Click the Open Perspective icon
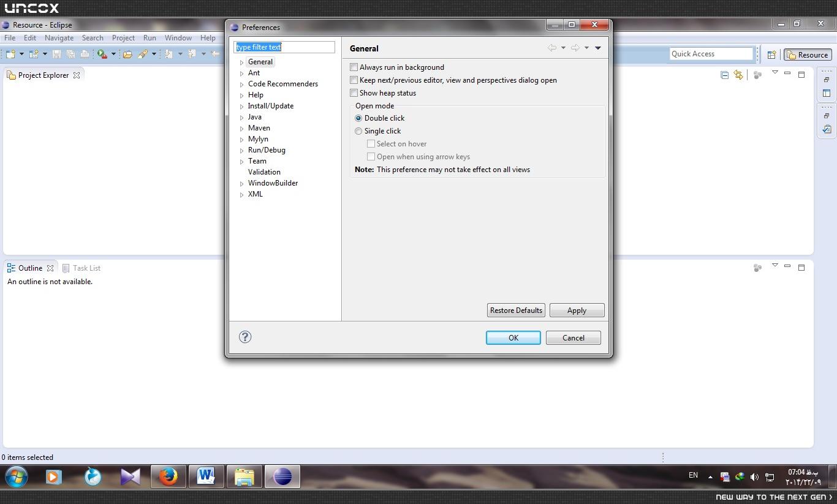The width and height of the screenshot is (837, 504). pos(771,55)
